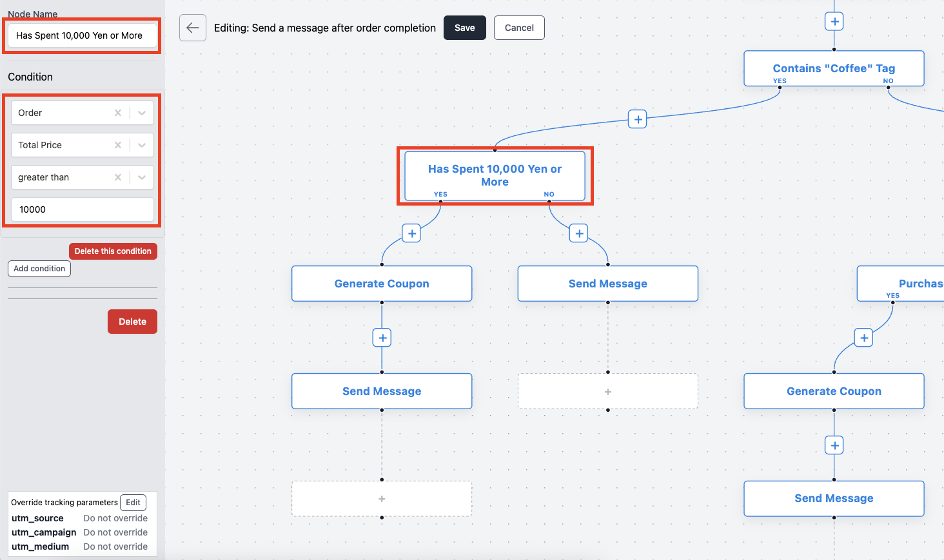Click the Node Name input field
This screenshot has width=944, height=560.
click(82, 35)
